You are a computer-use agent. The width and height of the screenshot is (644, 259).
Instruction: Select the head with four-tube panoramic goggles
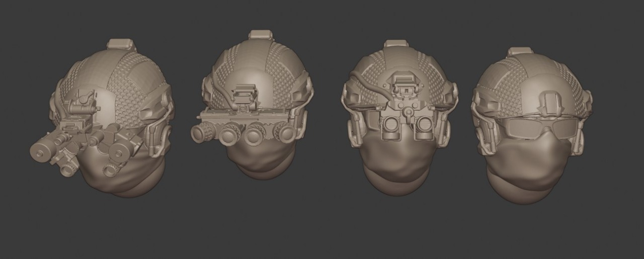pos(252,105)
